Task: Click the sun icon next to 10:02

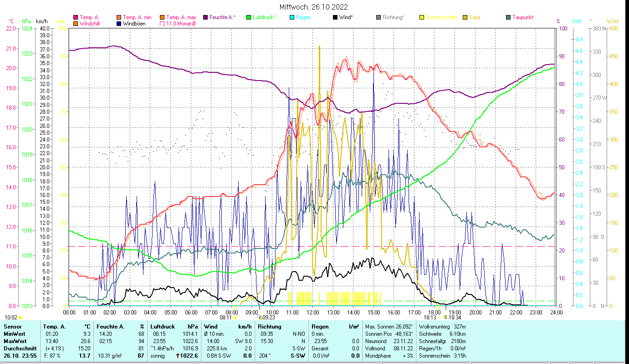Action: pyautogui.click(x=20, y=318)
